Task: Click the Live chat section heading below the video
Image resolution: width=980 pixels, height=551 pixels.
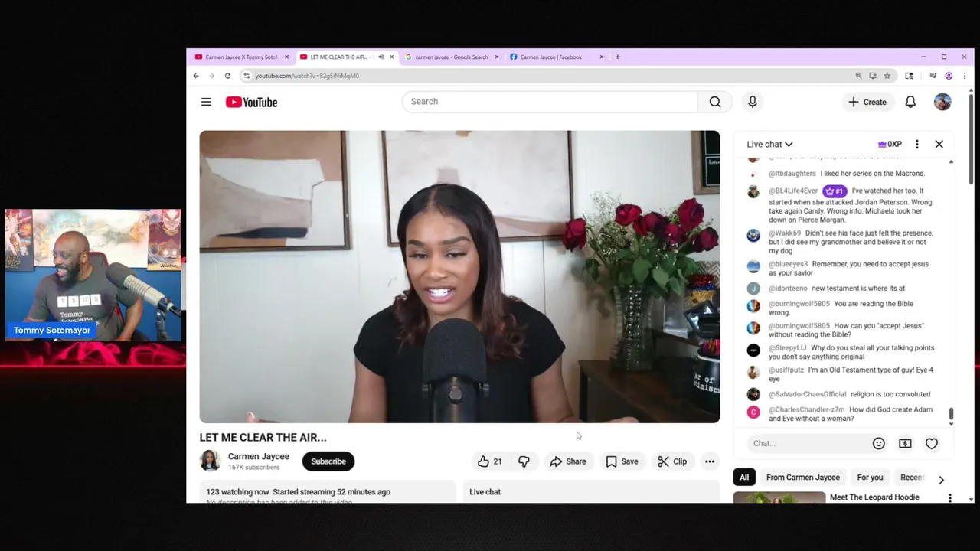Action: (485, 492)
